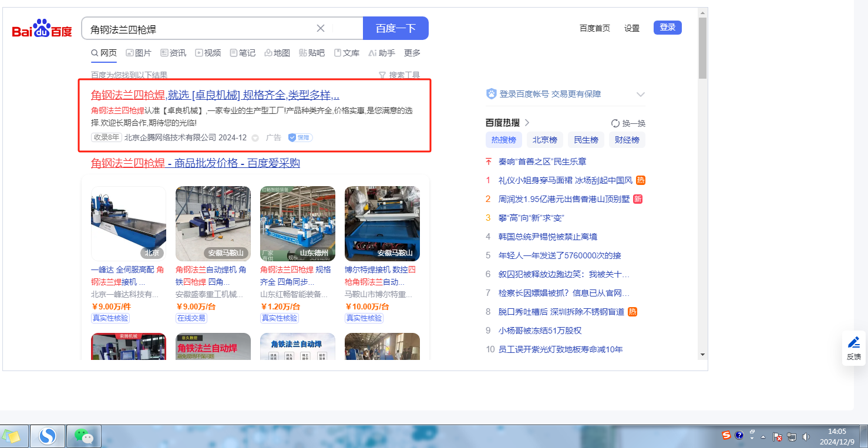The width and height of the screenshot is (868, 448).
Task: Switch to the 贴吧 tab
Action: pyautogui.click(x=312, y=53)
